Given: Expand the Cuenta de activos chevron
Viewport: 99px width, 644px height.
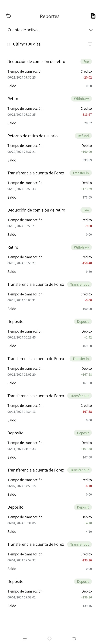Looking at the screenshot, I should pos(91,30).
